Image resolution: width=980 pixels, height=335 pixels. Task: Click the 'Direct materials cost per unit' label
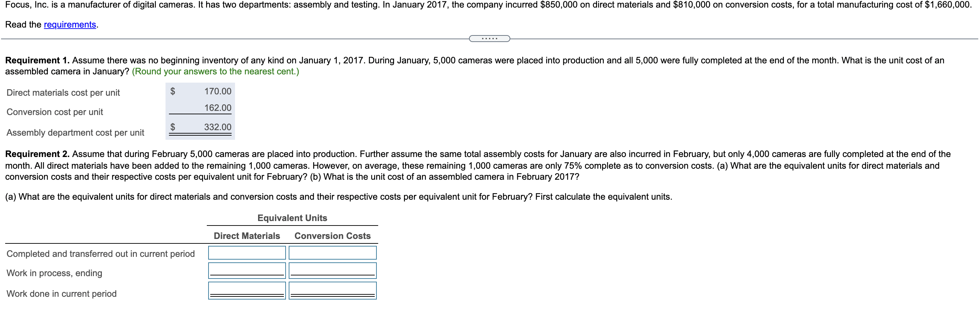click(x=63, y=93)
